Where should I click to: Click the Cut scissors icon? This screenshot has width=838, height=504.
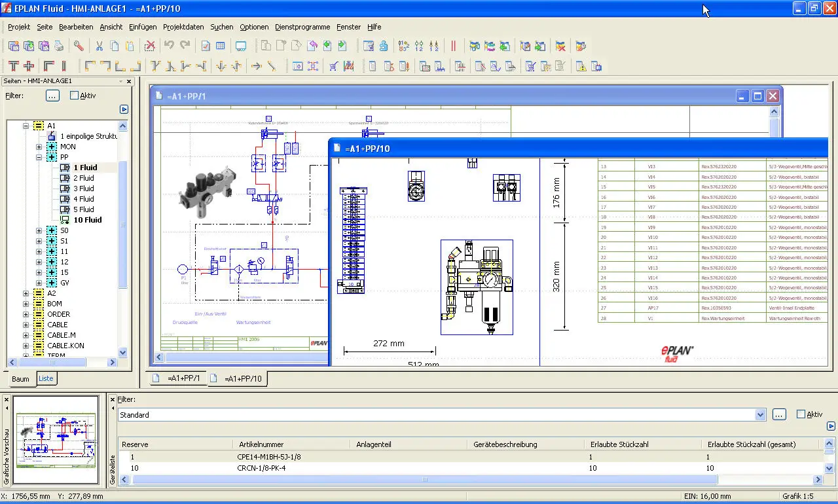(100, 46)
